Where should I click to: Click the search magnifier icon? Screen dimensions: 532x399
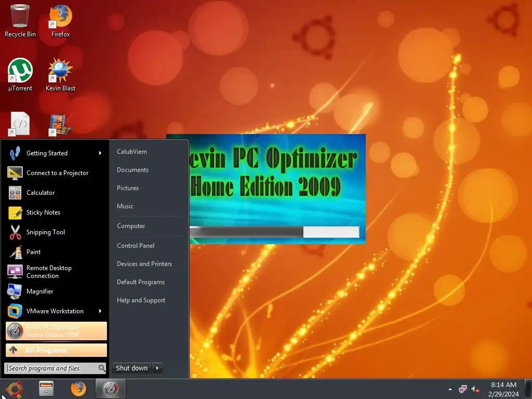click(102, 368)
